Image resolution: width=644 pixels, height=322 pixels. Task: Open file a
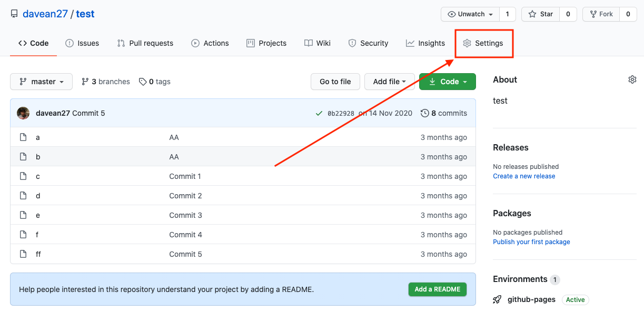[x=38, y=137]
